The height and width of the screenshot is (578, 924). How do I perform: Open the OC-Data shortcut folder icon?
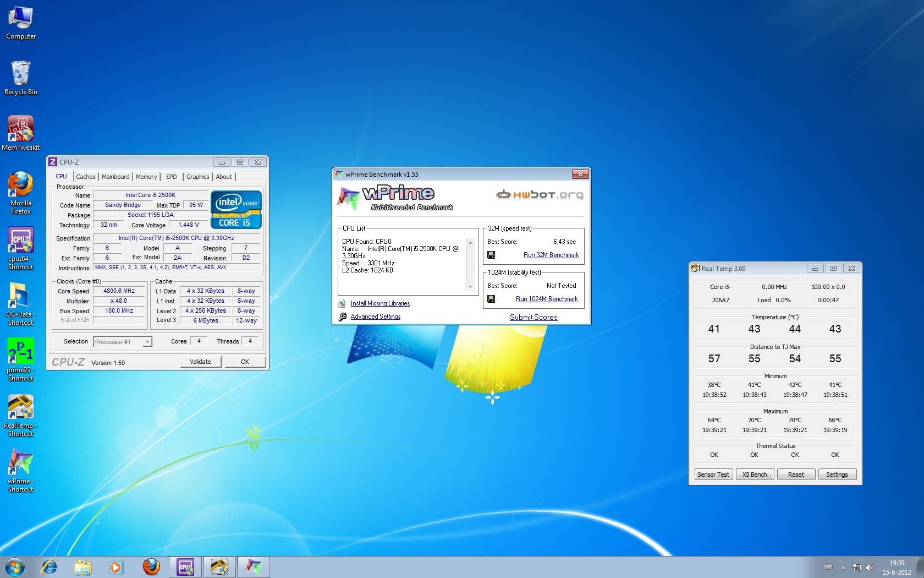pos(20,297)
